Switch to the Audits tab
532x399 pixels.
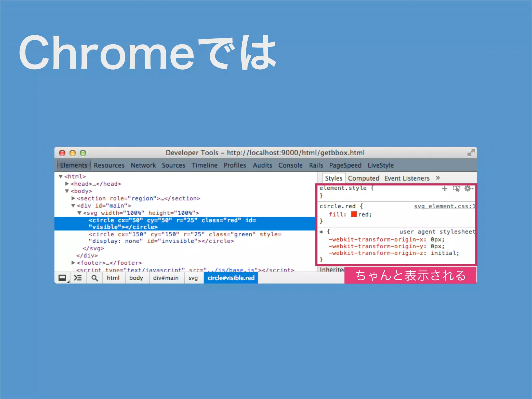262,165
